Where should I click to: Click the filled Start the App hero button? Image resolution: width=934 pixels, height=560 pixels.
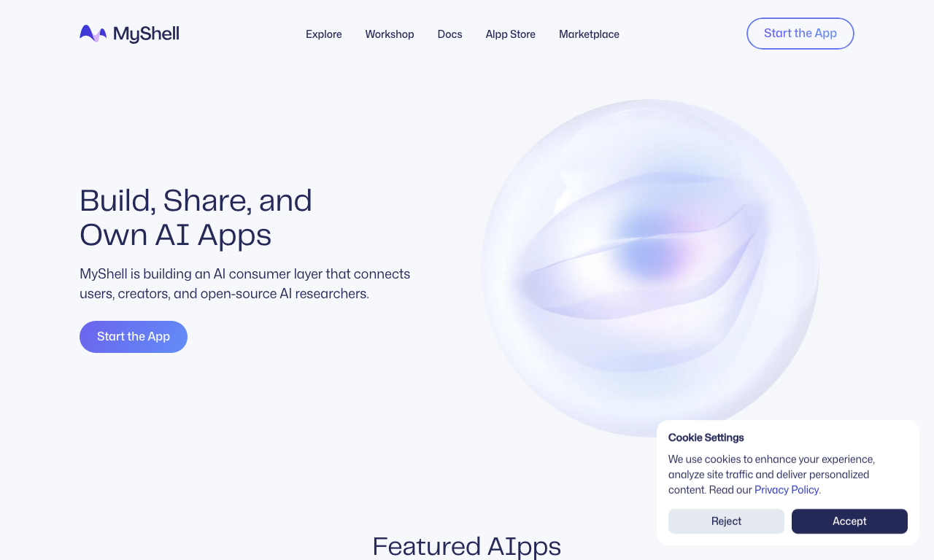click(134, 337)
